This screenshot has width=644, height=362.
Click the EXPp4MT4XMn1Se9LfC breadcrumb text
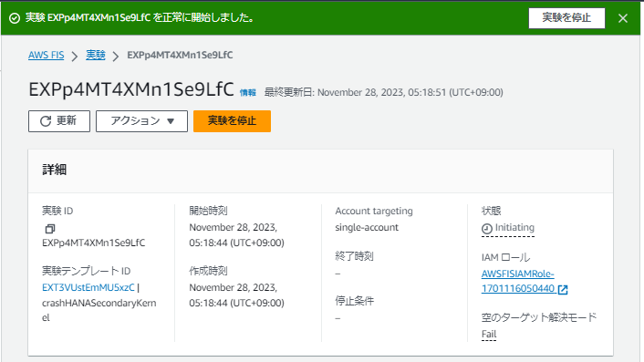(180, 55)
